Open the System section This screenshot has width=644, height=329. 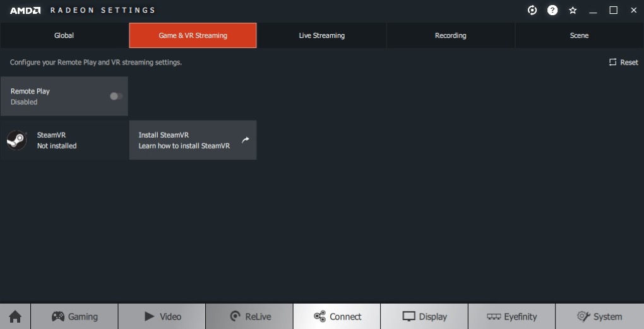click(600, 316)
